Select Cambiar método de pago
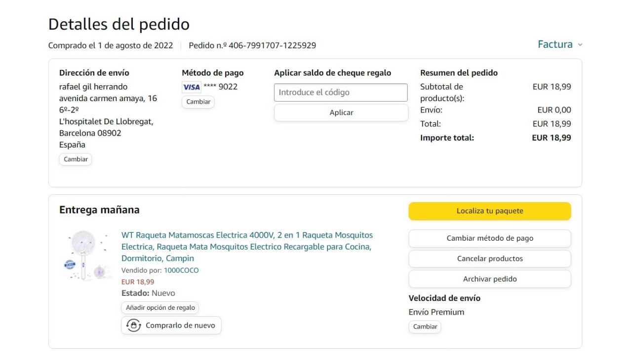This screenshot has width=632, height=364. (x=489, y=238)
